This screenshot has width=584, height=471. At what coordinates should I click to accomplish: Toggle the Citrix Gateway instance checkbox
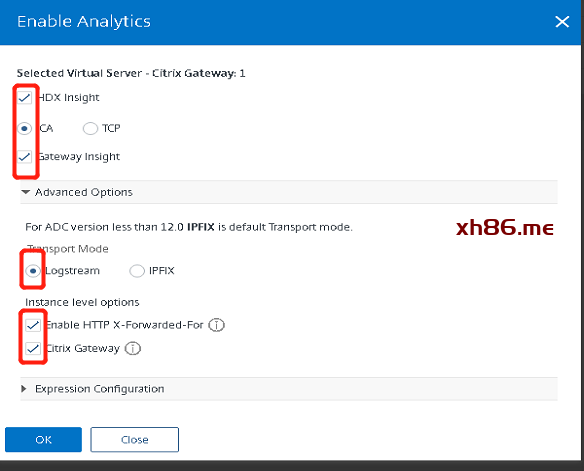(x=33, y=349)
